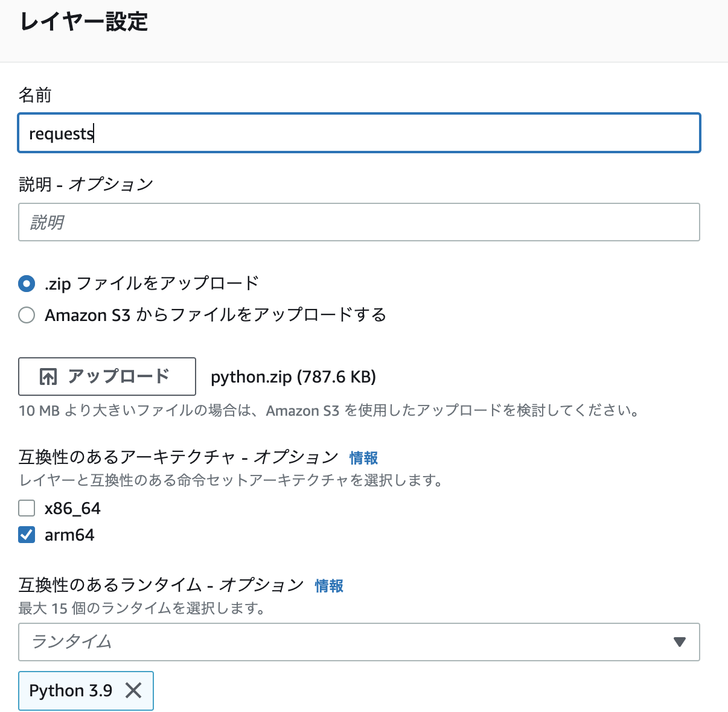
Task: Select Amazon S3 からファイルをアップロードする option
Action: (x=27, y=315)
